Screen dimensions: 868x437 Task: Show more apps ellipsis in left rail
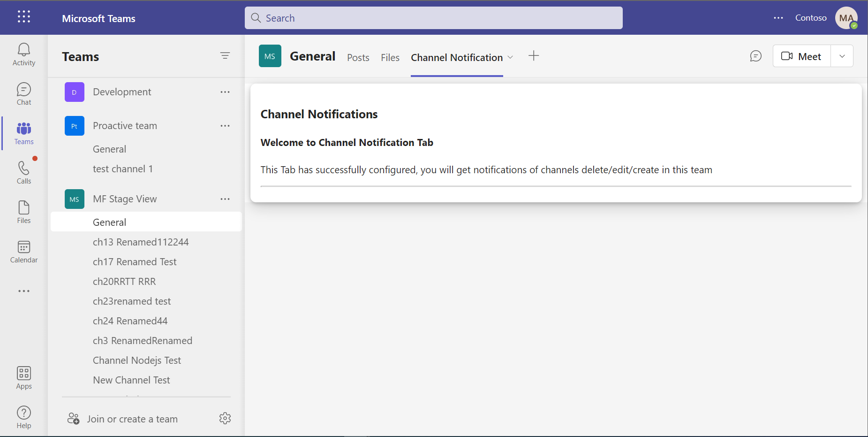pos(24,291)
